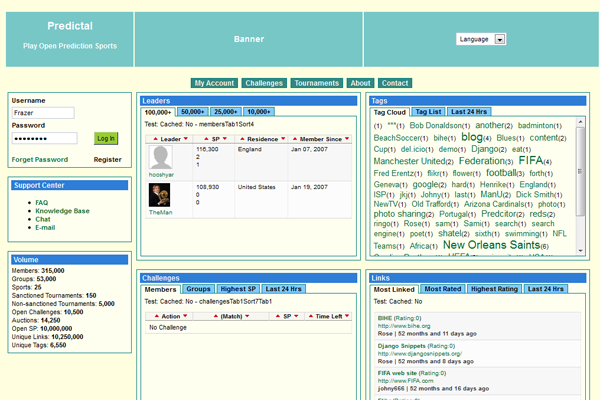Focus the Password input field
This screenshot has height=400, width=600.
point(45,138)
